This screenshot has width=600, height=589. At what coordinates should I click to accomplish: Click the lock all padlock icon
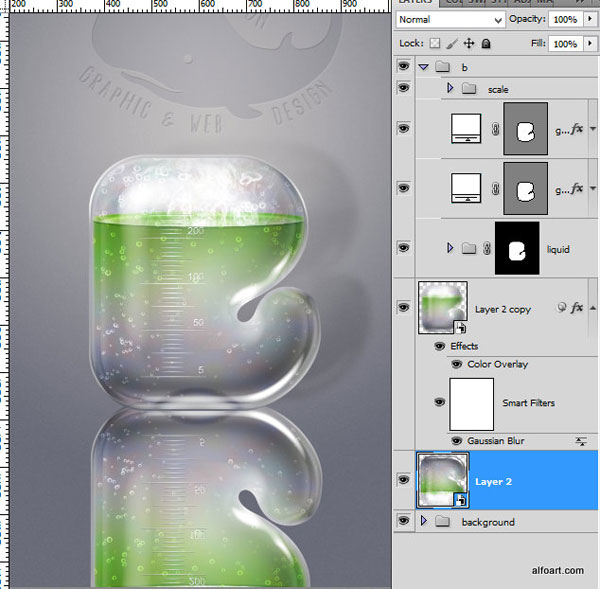pos(486,44)
